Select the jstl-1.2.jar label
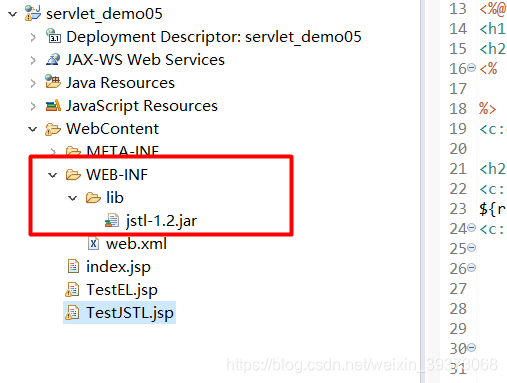The width and height of the screenshot is (507, 383). coord(161,221)
